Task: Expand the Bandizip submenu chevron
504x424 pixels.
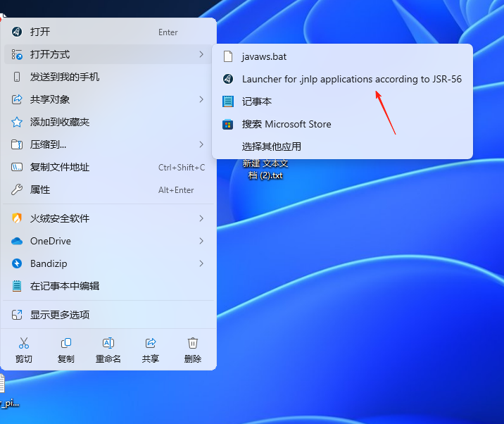Action: click(x=201, y=263)
